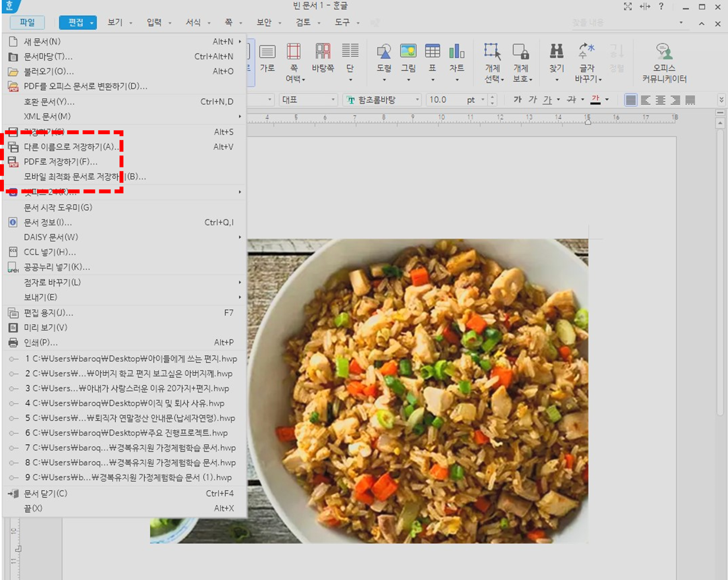Select the fried rice image in document
This screenshot has height=580, width=728.
pos(418,391)
